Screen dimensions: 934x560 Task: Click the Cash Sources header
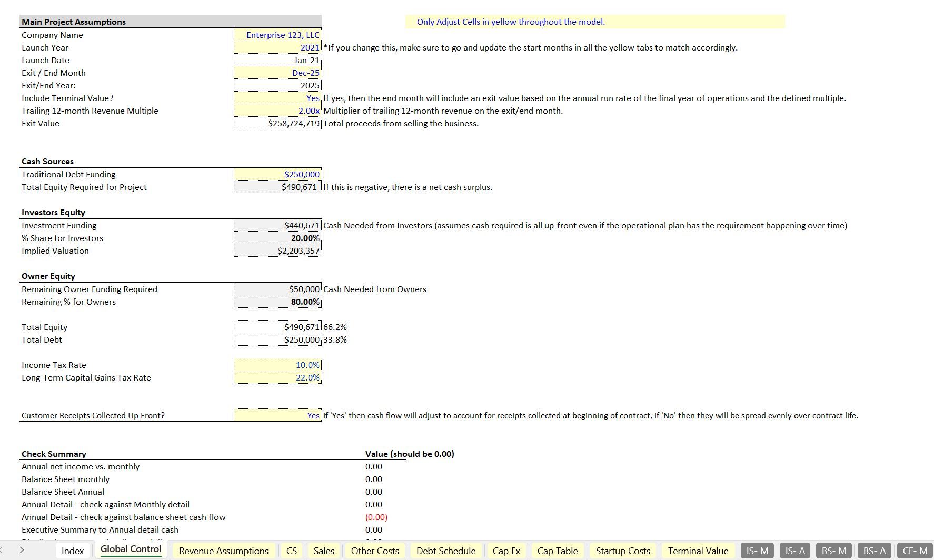[x=47, y=161]
